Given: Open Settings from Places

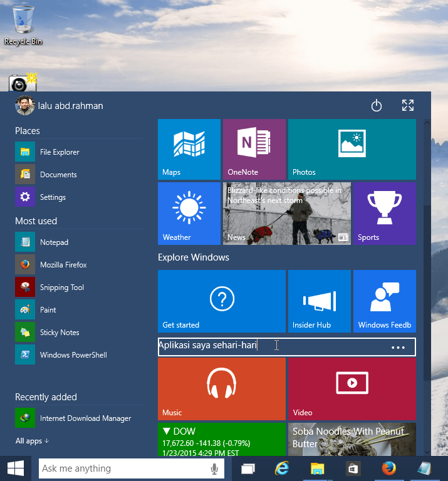Looking at the screenshot, I should pos(78,197).
